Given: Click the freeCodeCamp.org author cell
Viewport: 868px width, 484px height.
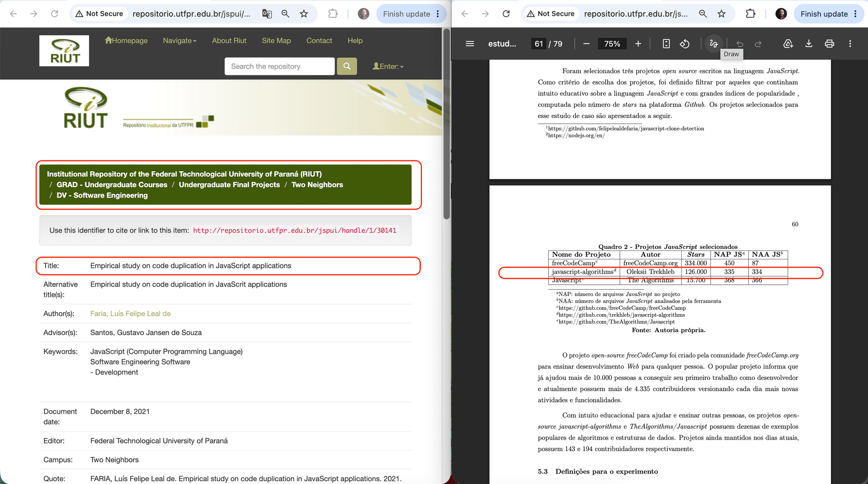Looking at the screenshot, I should point(651,263).
